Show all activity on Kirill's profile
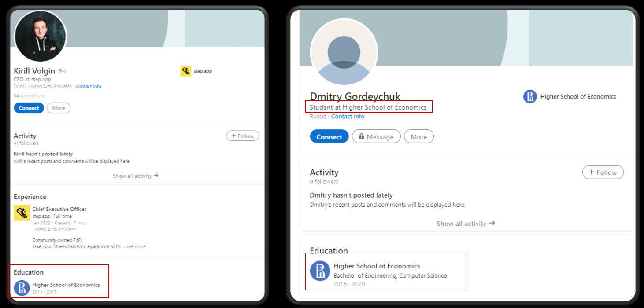Screen dimensions: 644x308 (x=135, y=176)
